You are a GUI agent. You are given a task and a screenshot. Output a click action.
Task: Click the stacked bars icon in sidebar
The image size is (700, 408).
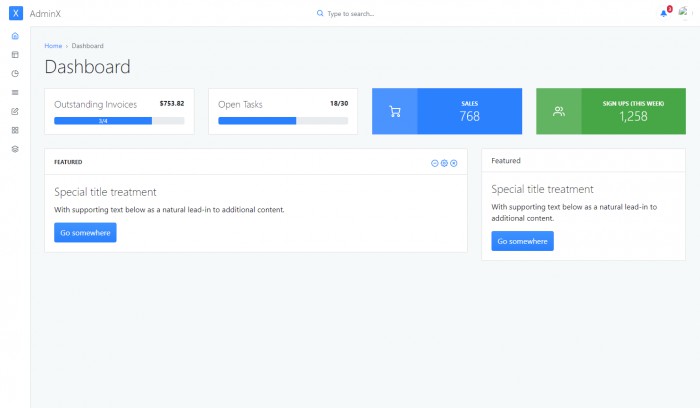click(15, 92)
